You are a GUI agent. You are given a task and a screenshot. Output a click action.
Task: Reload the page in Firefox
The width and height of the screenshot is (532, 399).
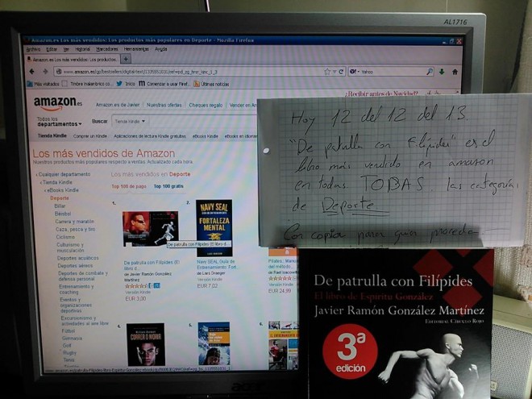tap(341, 72)
